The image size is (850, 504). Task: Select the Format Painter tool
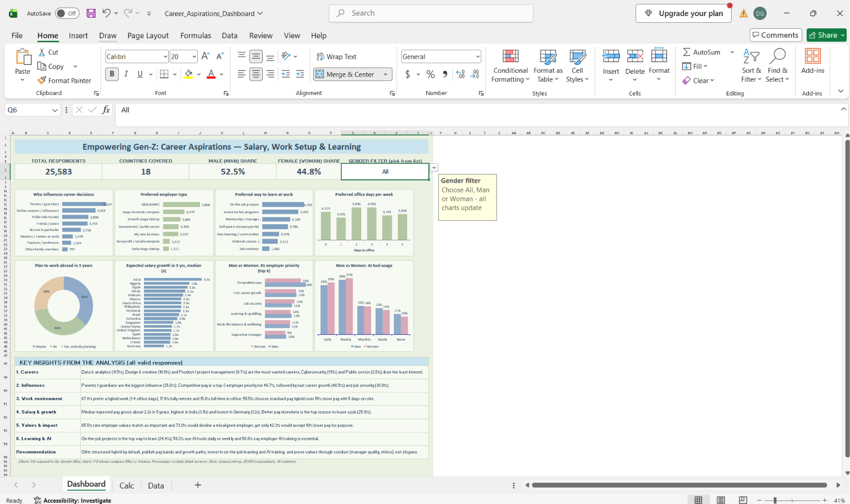pos(64,80)
